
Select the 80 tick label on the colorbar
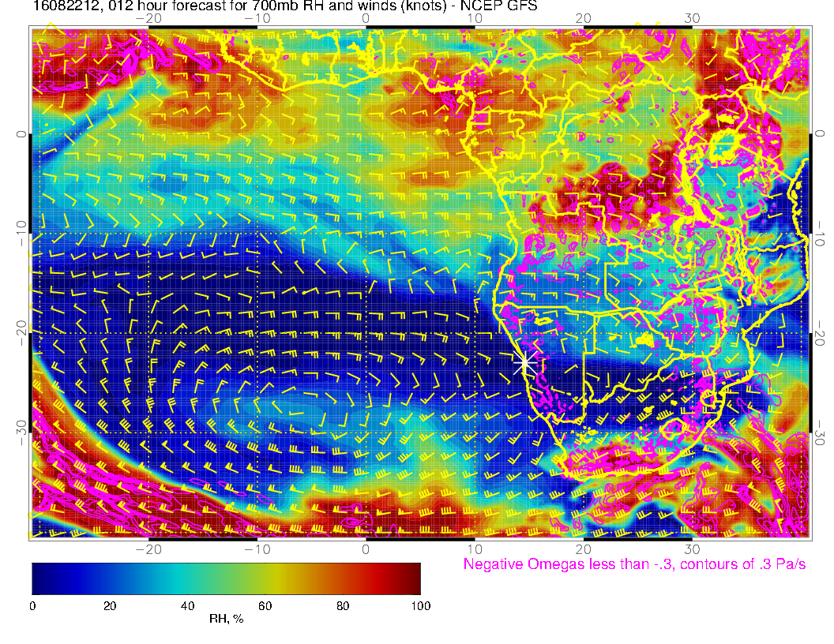point(343,605)
